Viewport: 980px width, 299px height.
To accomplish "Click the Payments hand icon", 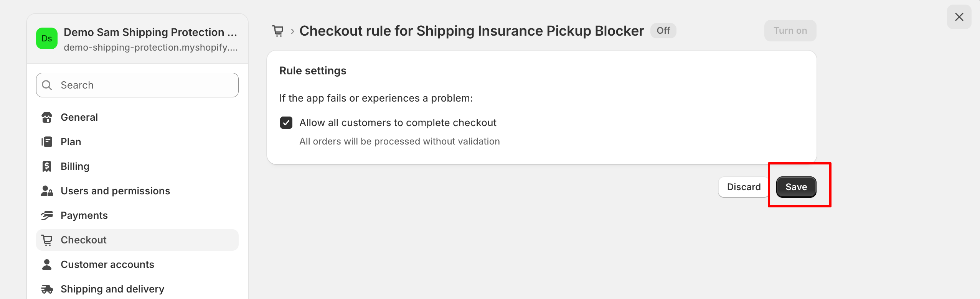I will [x=47, y=215].
